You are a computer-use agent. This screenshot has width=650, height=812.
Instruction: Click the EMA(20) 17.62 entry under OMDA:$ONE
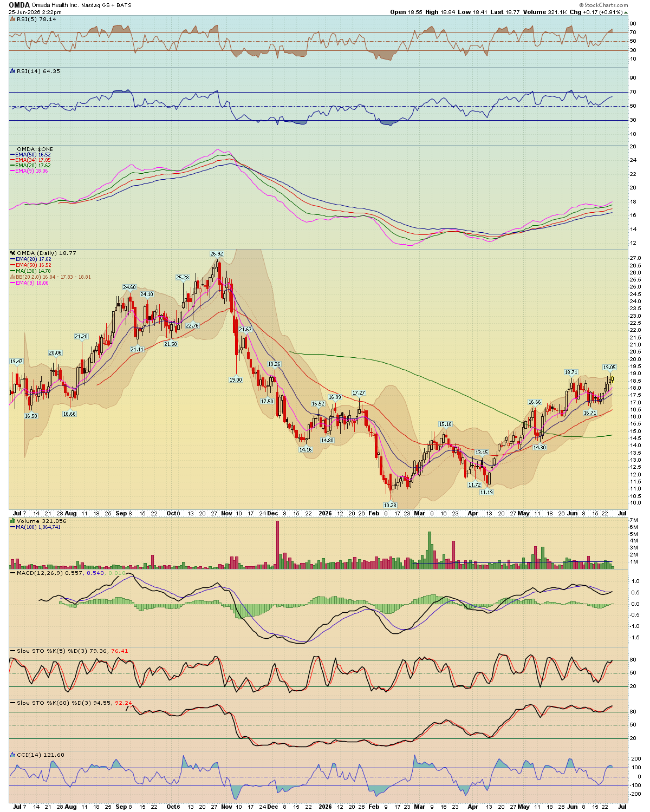(x=32, y=166)
